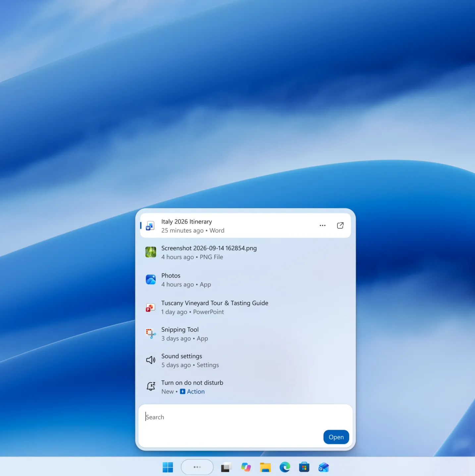Click the blue Open button
Screen dimensions: 475x476
pyautogui.click(x=336, y=437)
